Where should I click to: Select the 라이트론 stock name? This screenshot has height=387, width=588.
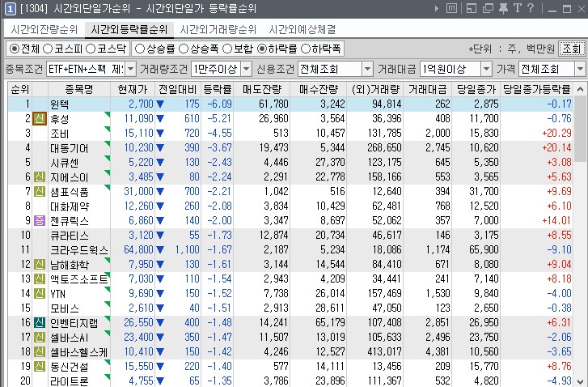coord(70,381)
